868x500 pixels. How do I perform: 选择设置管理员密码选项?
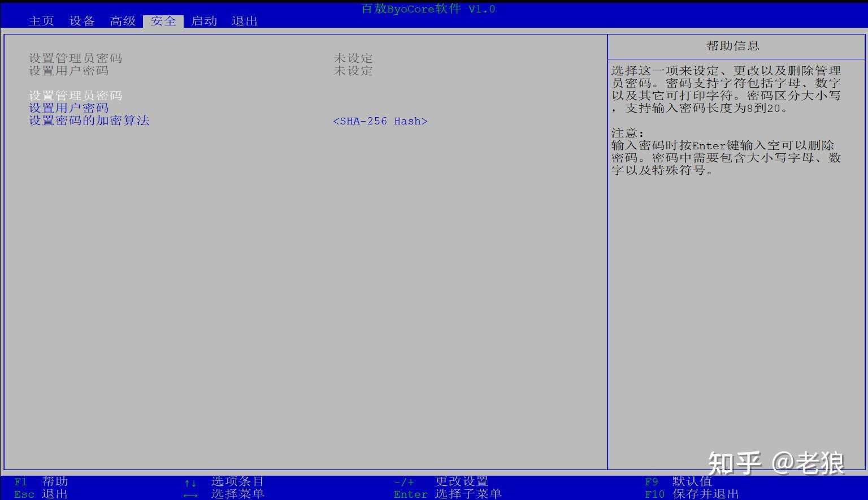coord(75,95)
